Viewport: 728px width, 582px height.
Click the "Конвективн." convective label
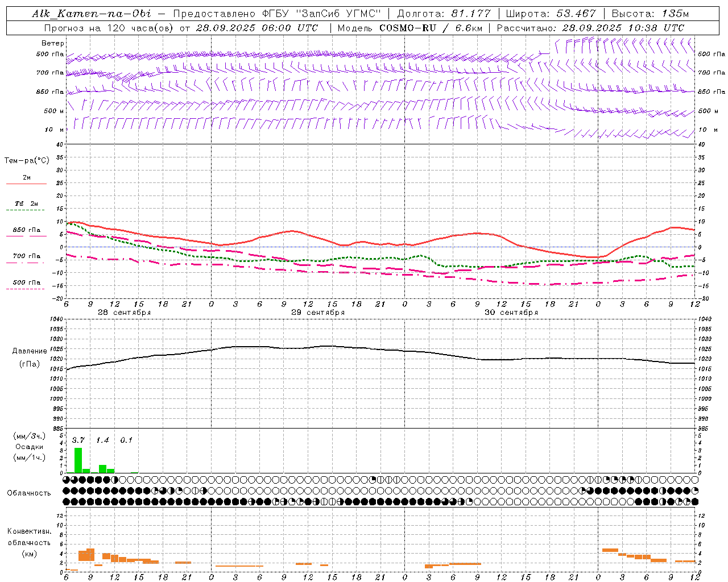pos(29,531)
